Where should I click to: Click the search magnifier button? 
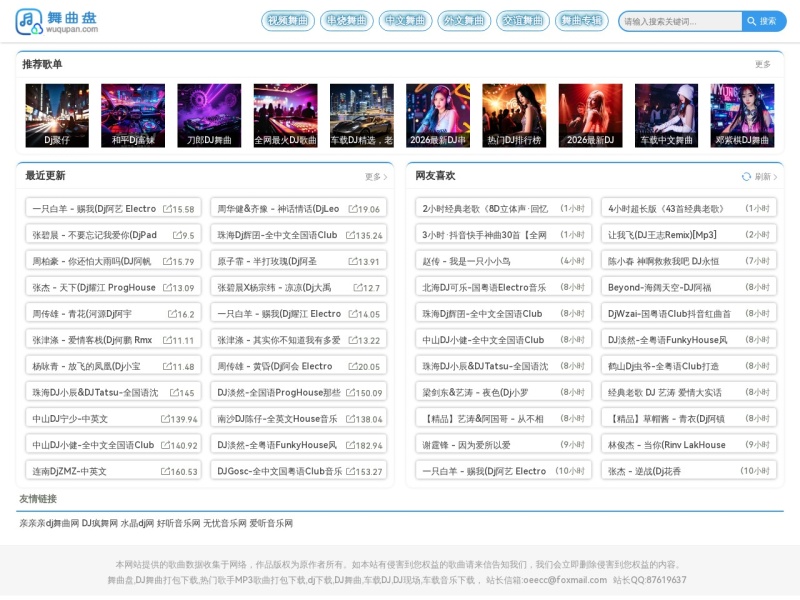coord(764,21)
